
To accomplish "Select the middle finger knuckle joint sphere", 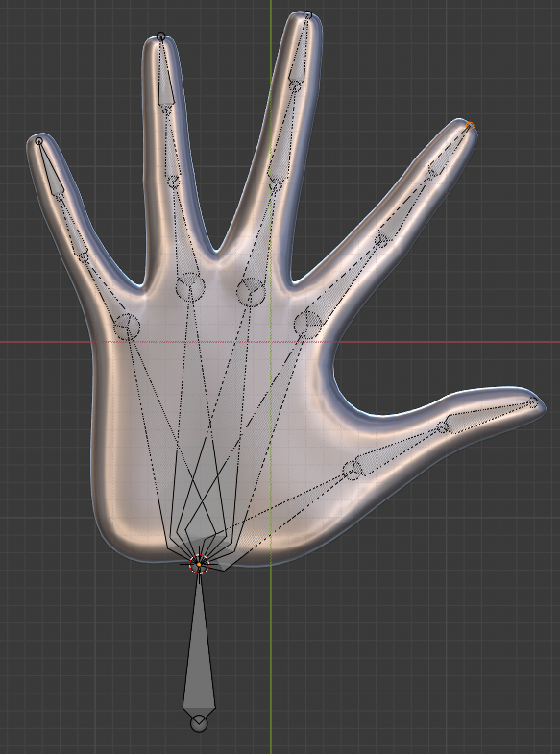I will (x=251, y=292).
